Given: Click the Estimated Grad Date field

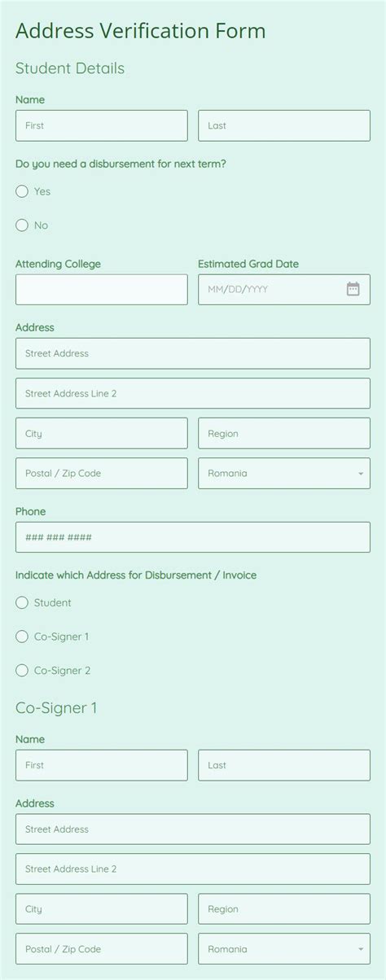Looking at the screenshot, I should (x=284, y=290).
